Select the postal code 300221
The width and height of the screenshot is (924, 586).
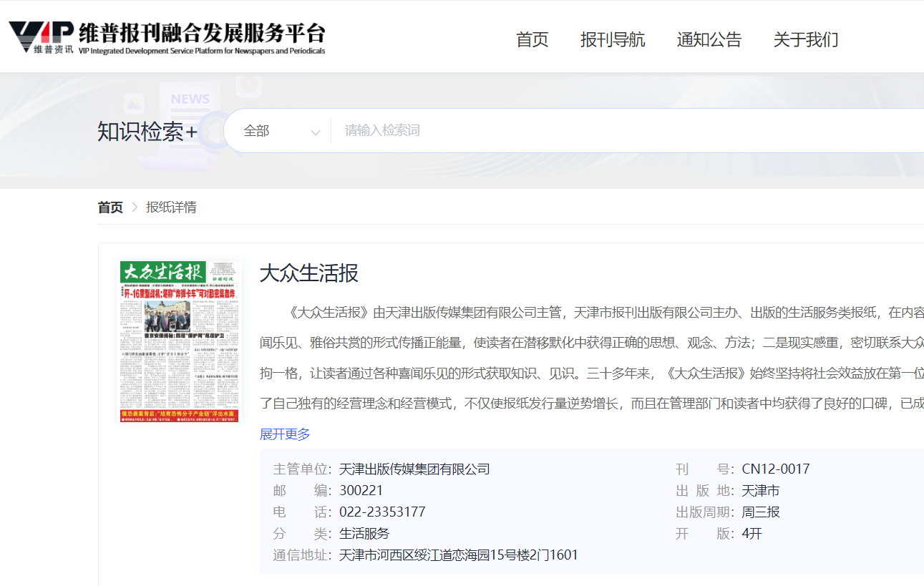click(361, 491)
